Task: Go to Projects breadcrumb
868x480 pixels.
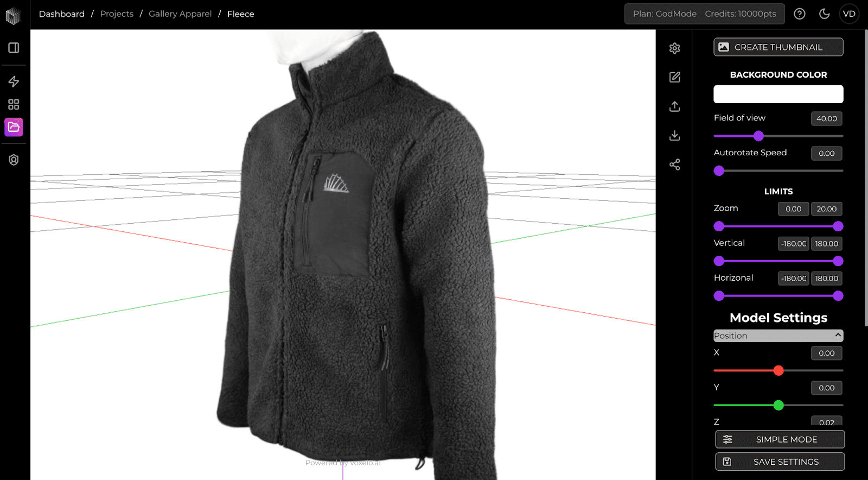Action: pyautogui.click(x=117, y=14)
